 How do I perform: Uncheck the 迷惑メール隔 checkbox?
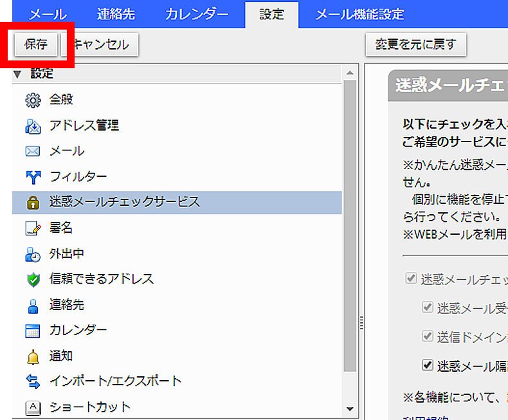(x=427, y=365)
